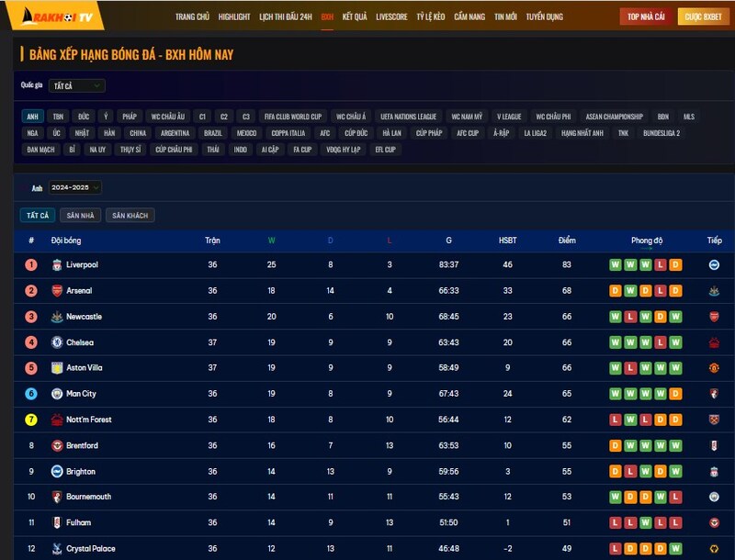Screen dimensions: 735x560
Task: Select the FIFA Club World Cup filter
Action: [x=293, y=117]
